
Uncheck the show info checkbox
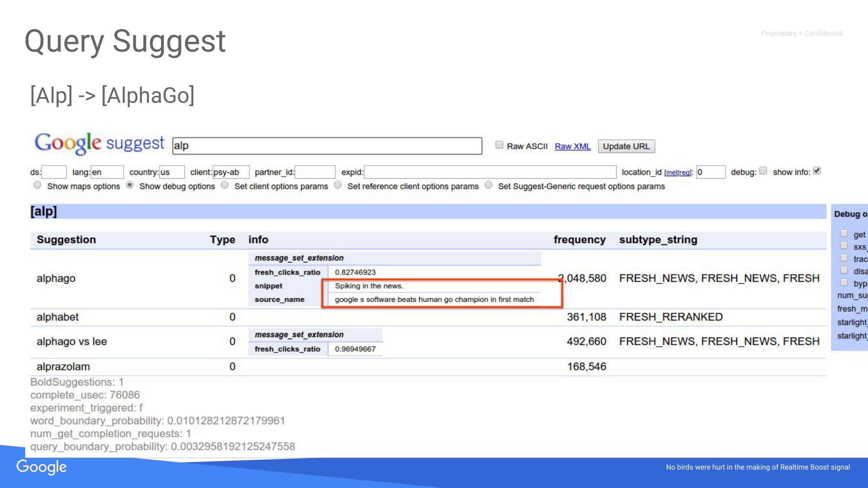coord(817,170)
